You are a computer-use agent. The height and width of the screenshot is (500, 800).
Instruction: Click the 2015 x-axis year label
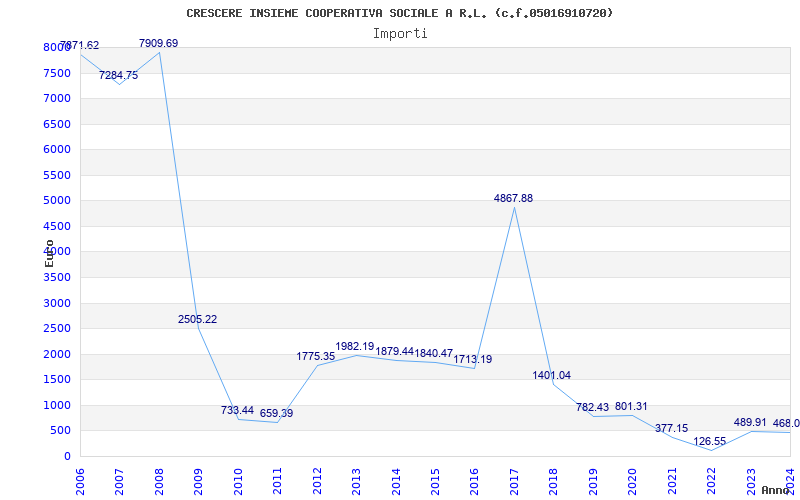pyautogui.click(x=435, y=482)
